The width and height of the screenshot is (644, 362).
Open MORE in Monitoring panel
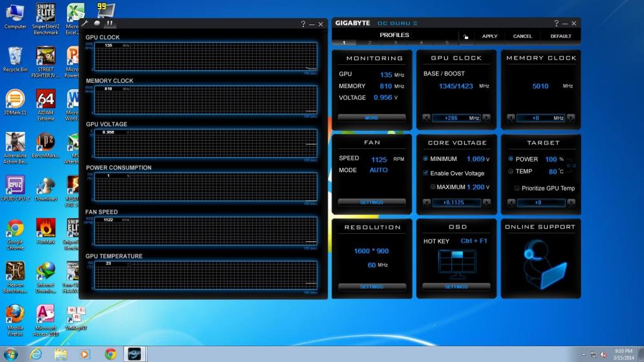(x=372, y=118)
